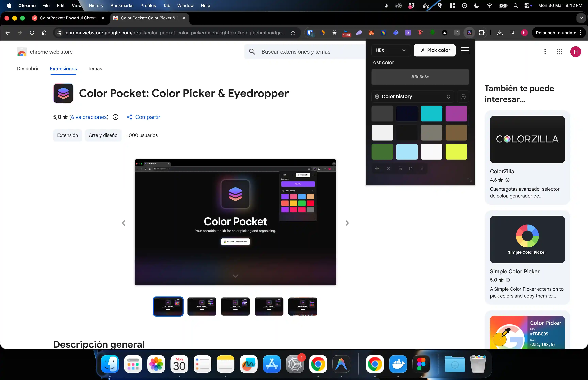Image resolution: width=588 pixels, height=380 pixels.
Task: Open the History menu in the menu bar
Action: click(96, 5)
